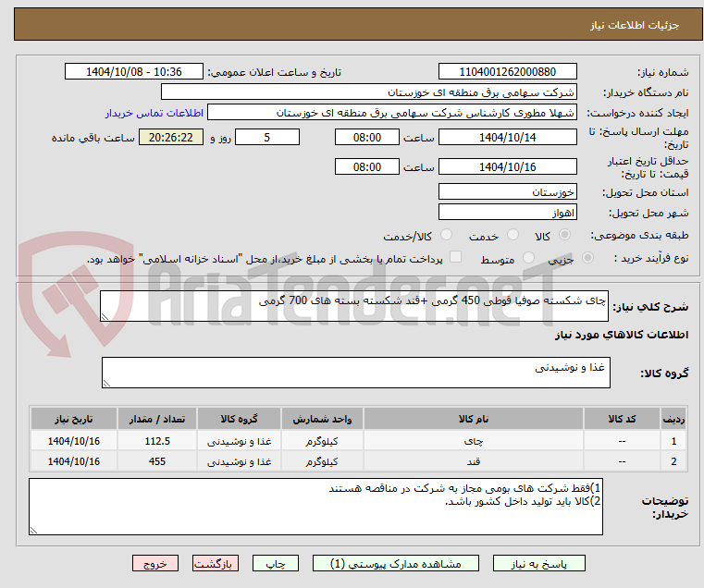Open مشاهده مدارک پیوستی (1) button

click(x=396, y=563)
